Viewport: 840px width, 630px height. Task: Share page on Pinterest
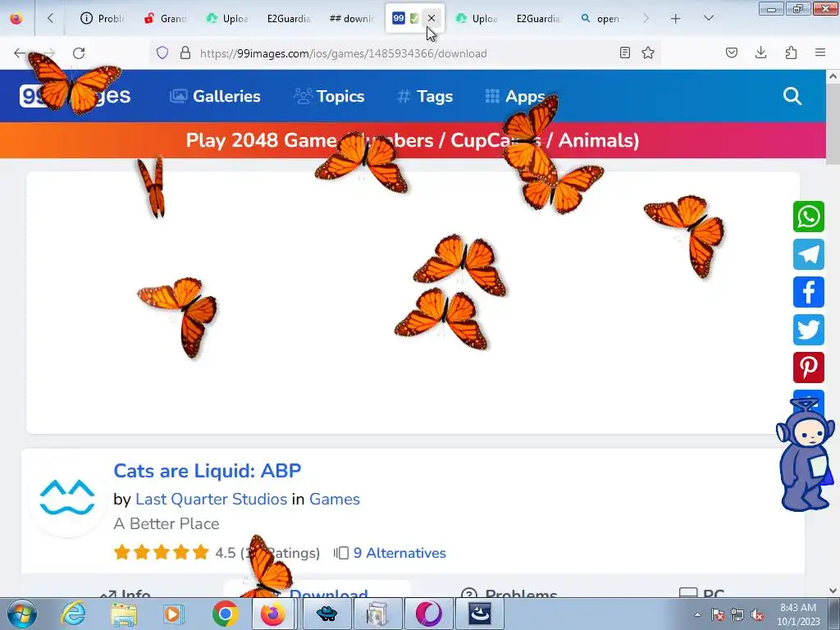808,367
